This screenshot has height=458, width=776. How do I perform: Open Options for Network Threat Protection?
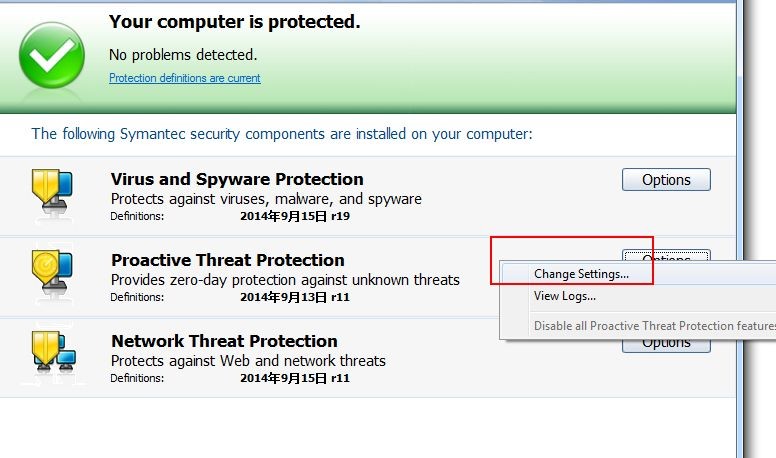coord(666,345)
